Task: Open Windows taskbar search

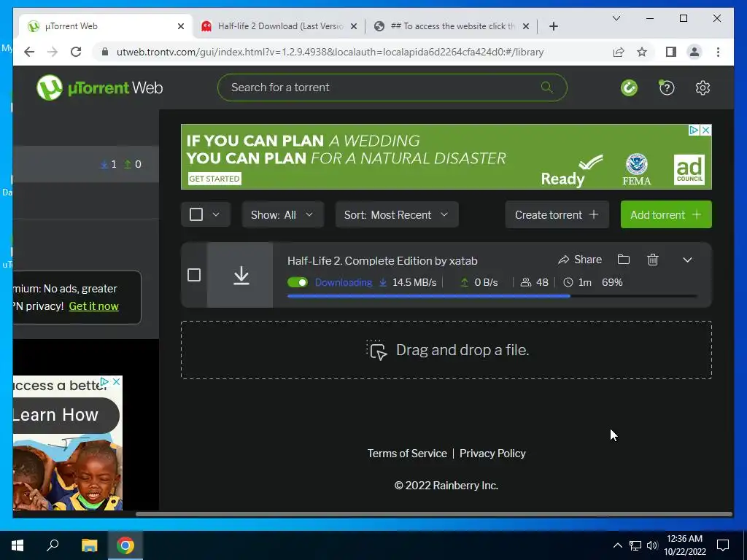Action: click(x=53, y=545)
